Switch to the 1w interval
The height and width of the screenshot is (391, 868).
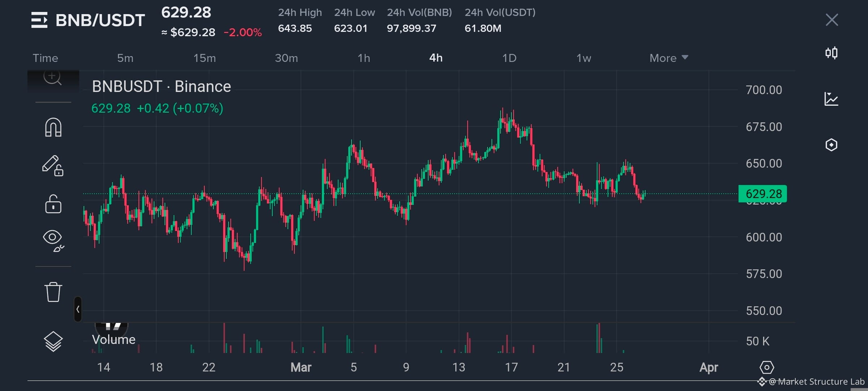point(584,58)
